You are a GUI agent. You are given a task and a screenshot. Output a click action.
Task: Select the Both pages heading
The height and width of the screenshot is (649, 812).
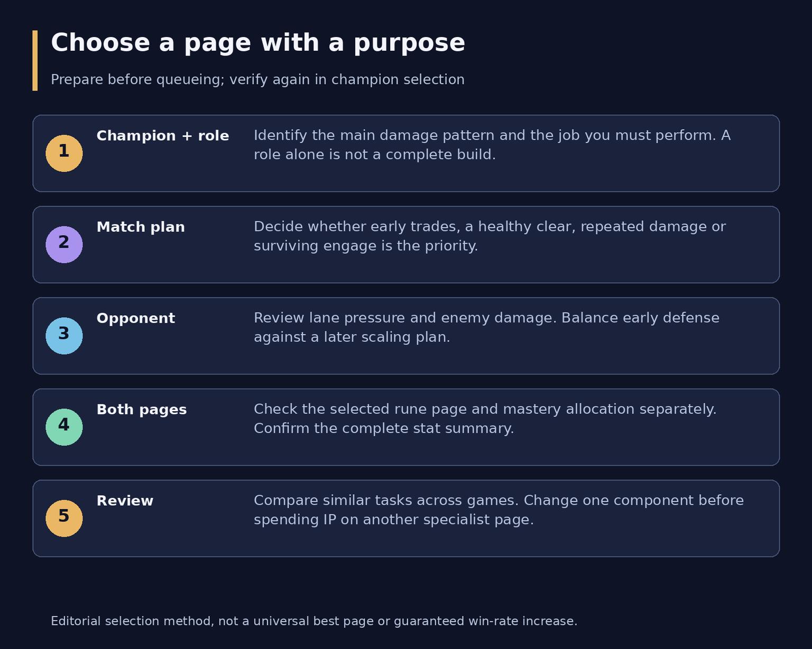[x=142, y=410]
